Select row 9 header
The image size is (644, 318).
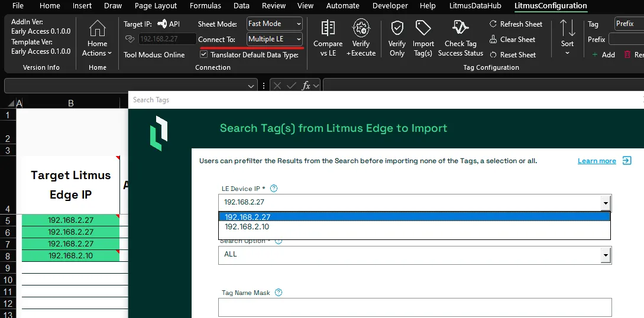click(x=8, y=268)
